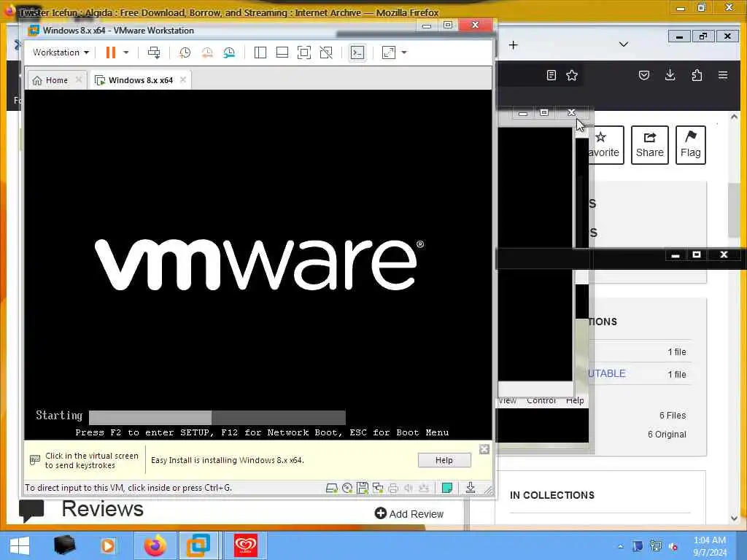Click the keyboard icon in the hint bar

pyautogui.click(x=35, y=460)
